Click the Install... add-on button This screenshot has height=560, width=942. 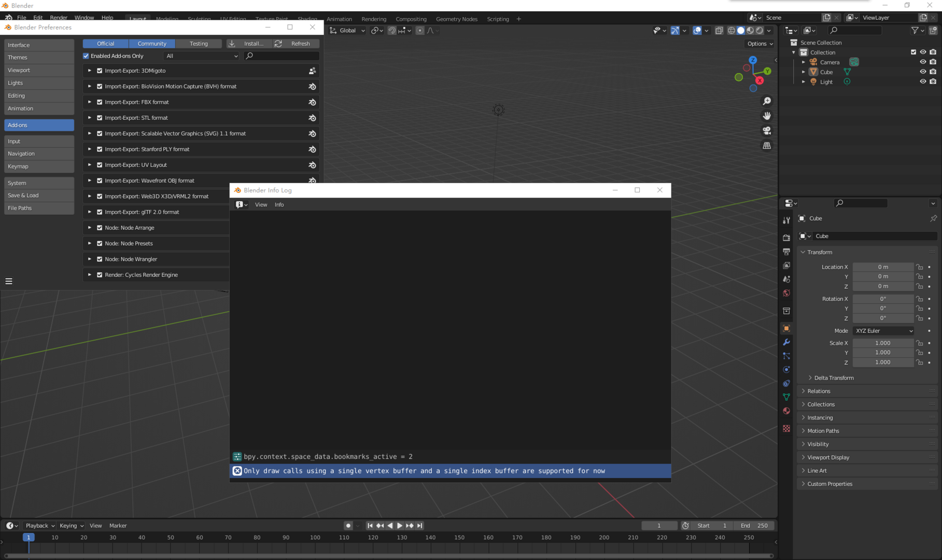click(249, 44)
